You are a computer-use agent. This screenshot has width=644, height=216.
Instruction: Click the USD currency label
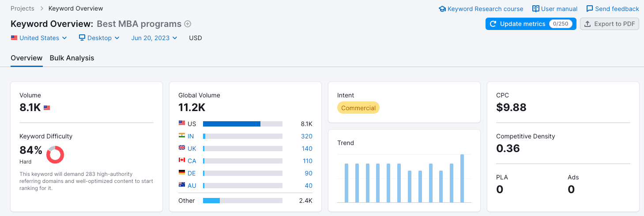click(196, 38)
